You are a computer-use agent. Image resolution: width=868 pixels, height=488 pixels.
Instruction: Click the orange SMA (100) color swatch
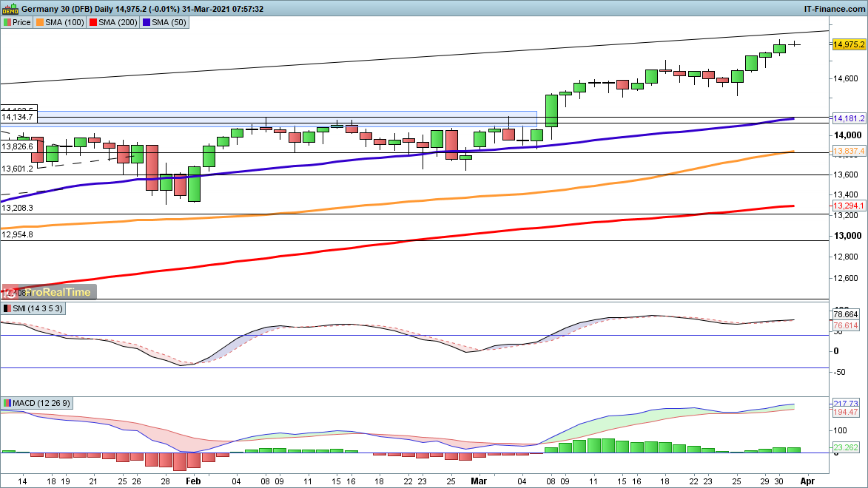(41, 22)
